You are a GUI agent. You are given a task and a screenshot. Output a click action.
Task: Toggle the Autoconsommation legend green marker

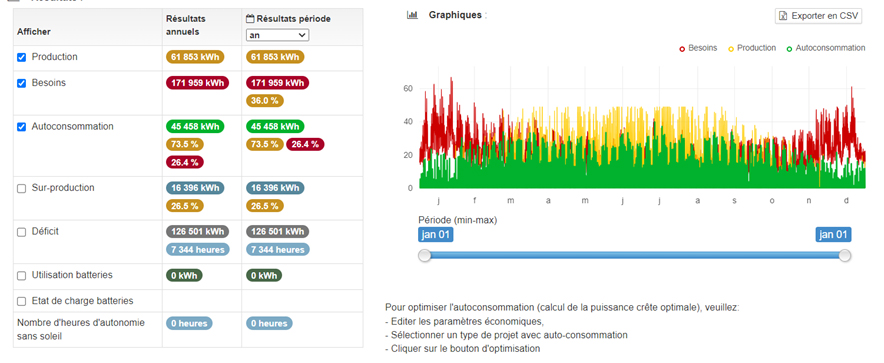point(789,49)
